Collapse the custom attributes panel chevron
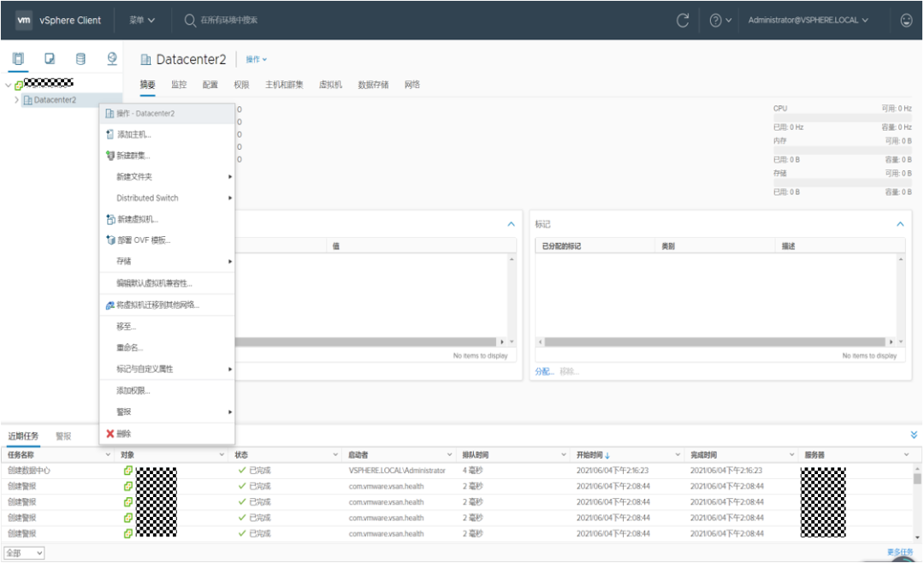The width and height of the screenshot is (924, 563). click(512, 224)
